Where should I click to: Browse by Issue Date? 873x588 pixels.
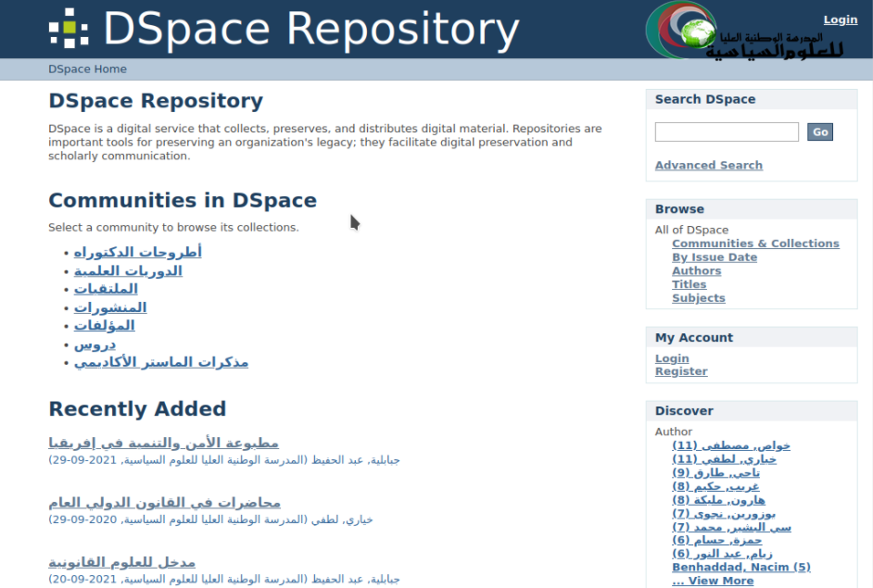714,257
